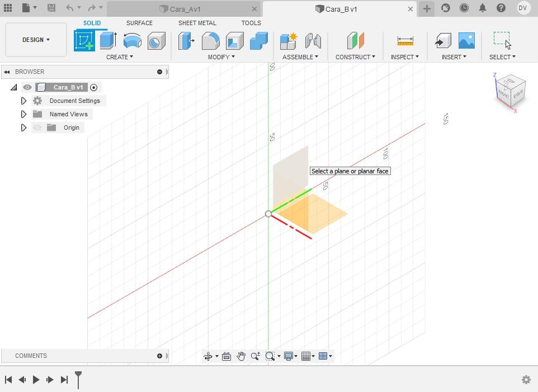The image size is (538, 392).
Task: Select the Press Pull tool
Action: pyautogui.click(x=186, y=41)
